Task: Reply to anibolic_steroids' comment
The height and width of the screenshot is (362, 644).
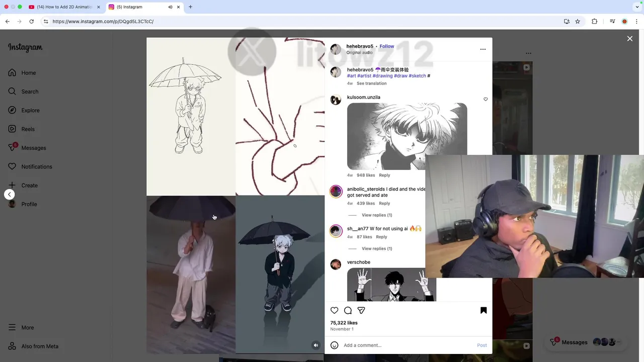Action: click(384, 204)
